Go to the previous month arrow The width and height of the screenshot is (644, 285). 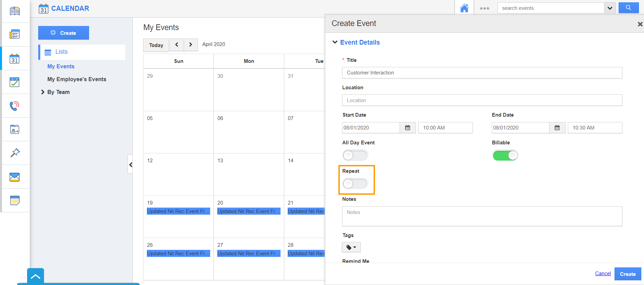pyautogui.click(x=177, y=45)
